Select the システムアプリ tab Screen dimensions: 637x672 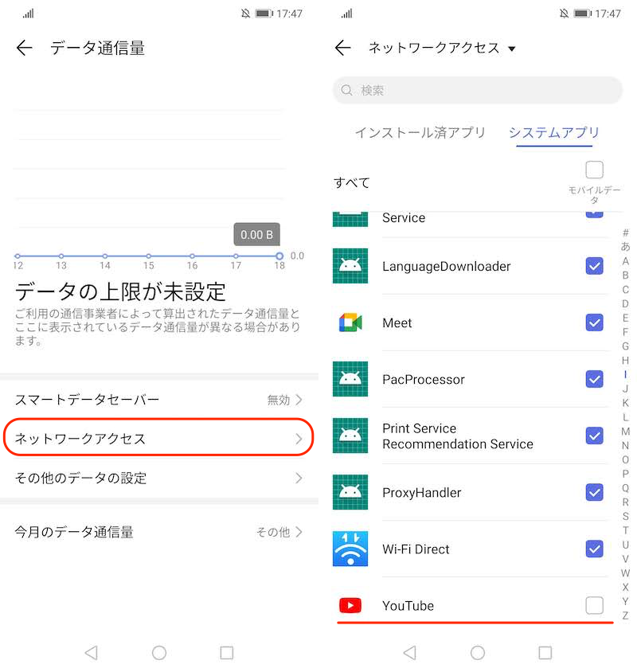coord(554,133)
